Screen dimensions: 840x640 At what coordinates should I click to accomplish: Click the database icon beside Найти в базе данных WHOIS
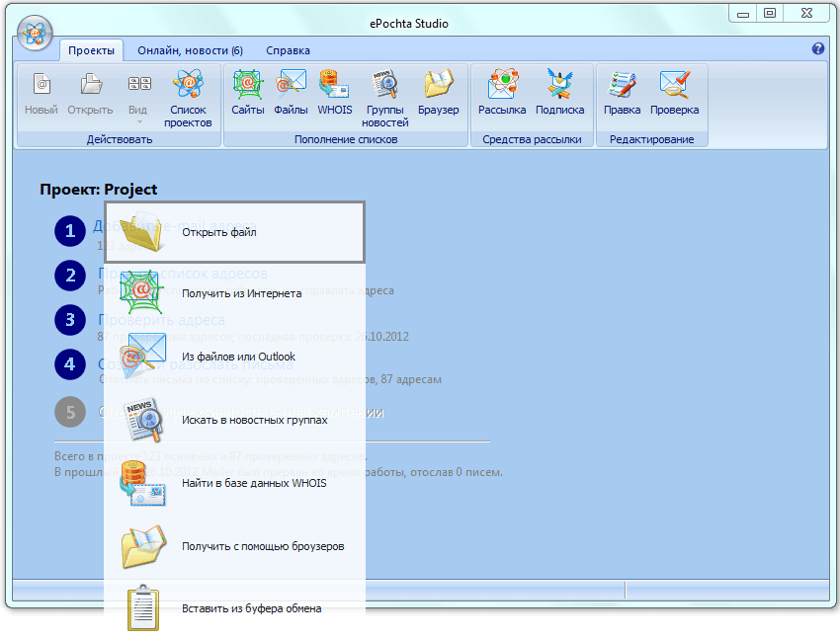[x=142, y=483]
